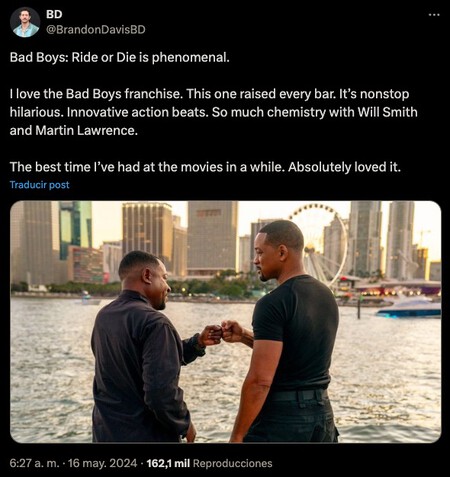
Task: Click the 16 may. 2024 date
Action: tap(102, 463)
